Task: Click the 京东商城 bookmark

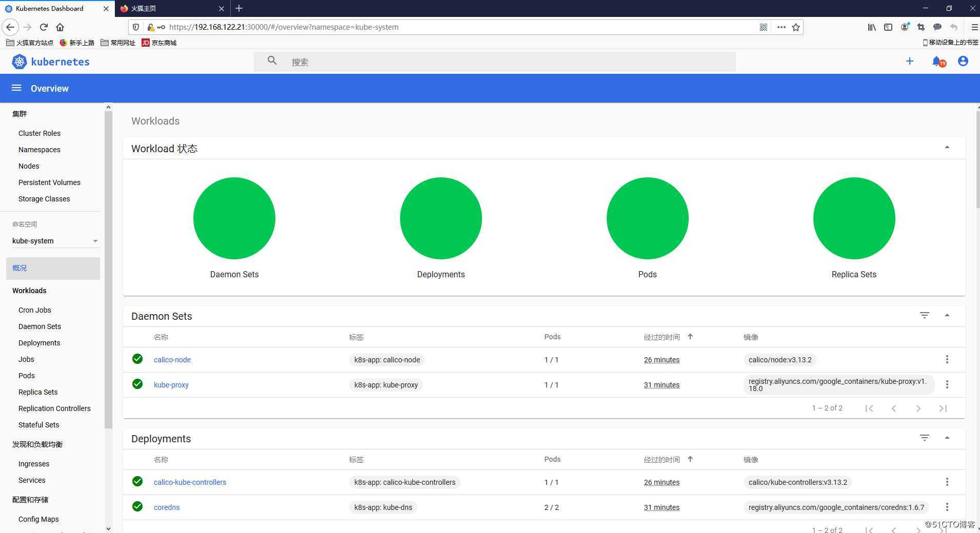Action: pos(159,43)
